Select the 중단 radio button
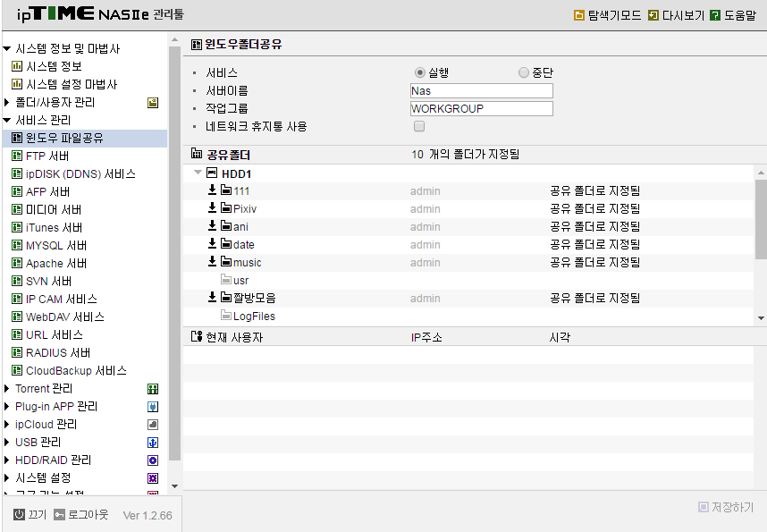The height and width of the screenshot is (532, 767). click(x=523, y=72)
